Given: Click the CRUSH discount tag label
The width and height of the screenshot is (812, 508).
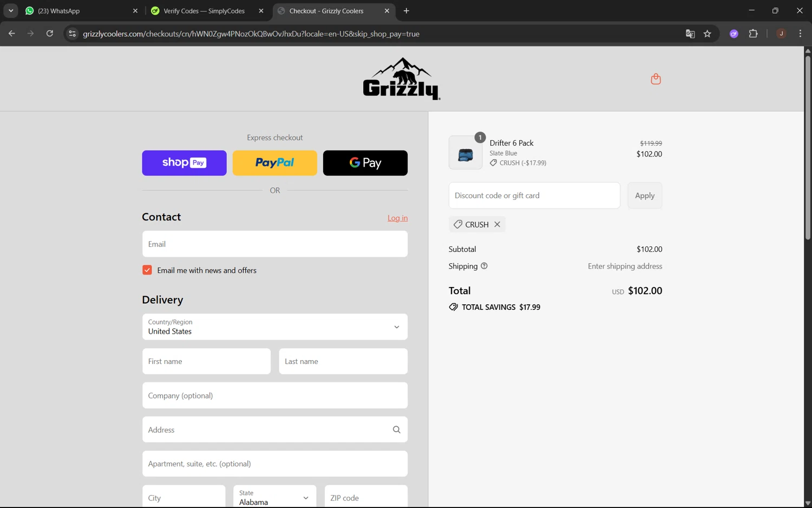Looking at the screenshot, I should tap(477, 224).
